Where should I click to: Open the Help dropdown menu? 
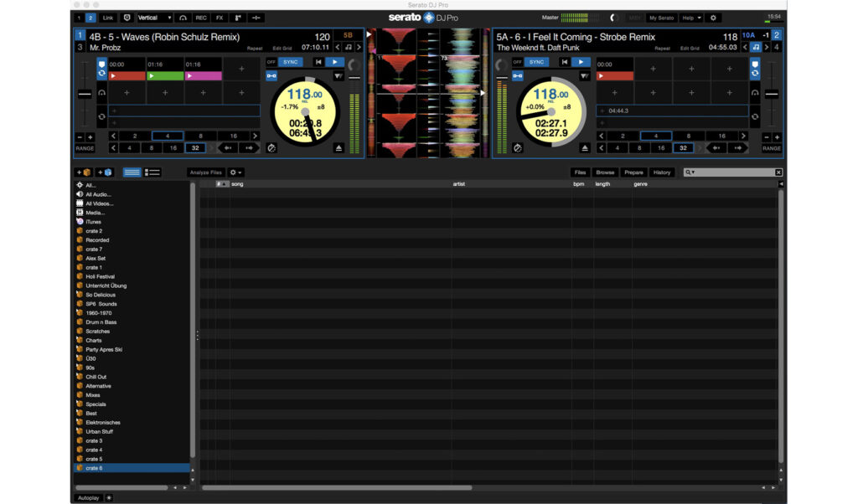691,18
